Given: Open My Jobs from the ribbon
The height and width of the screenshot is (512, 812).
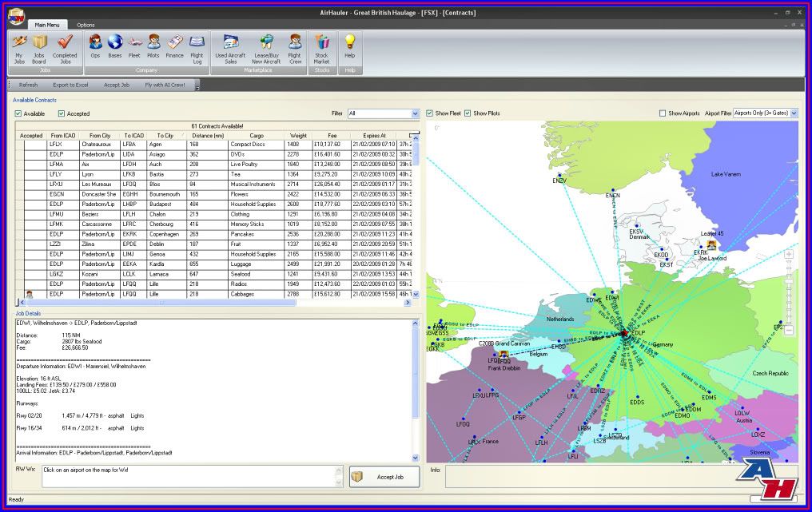Looking at the screenshot, I should coord(19,50).
